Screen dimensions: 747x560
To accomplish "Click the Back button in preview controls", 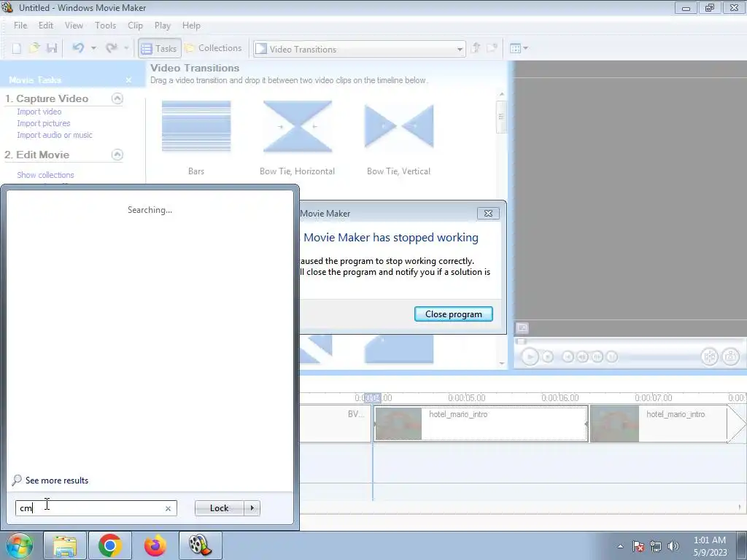I will [x=568, y=357].
